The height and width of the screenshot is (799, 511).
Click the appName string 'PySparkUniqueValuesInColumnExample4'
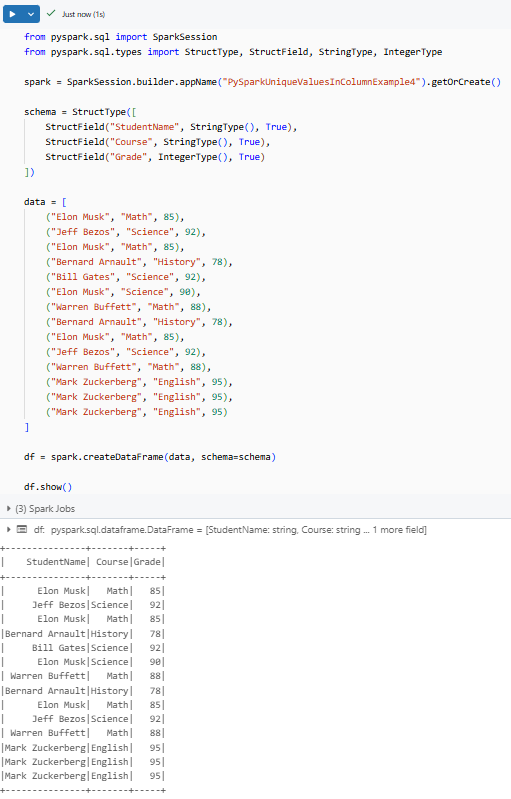point(321,82)
